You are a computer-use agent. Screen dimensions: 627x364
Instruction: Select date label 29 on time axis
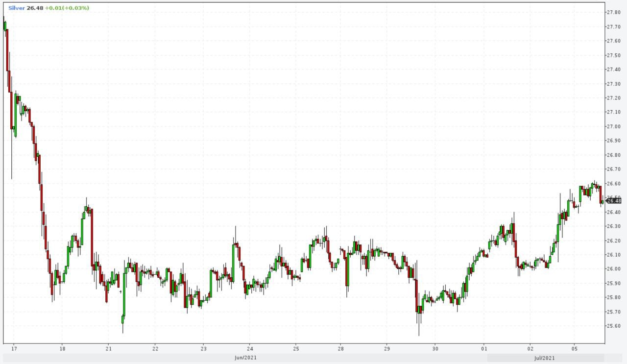tap(386, 349)
